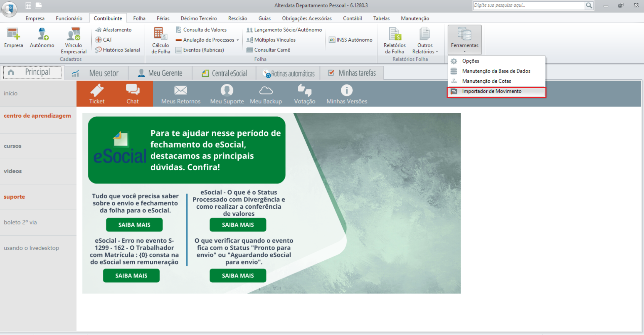644x335 pixels.
Task: Open Obrigações Acessórias tab
Action: coord(307,18)
